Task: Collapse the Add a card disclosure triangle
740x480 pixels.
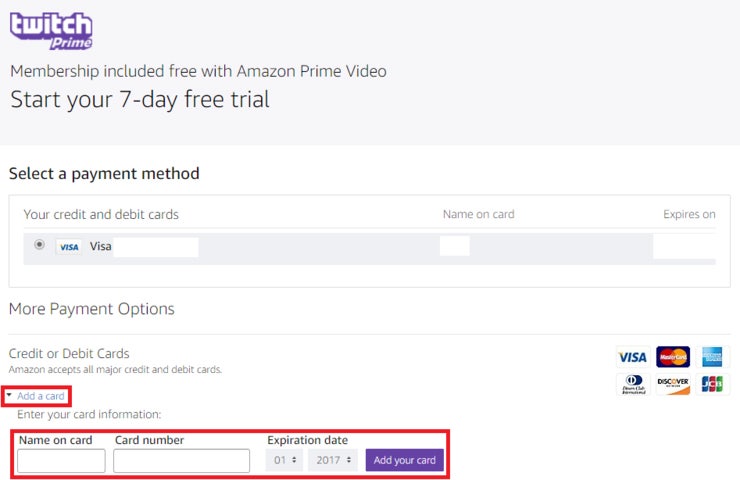Action: pos(9,395)
